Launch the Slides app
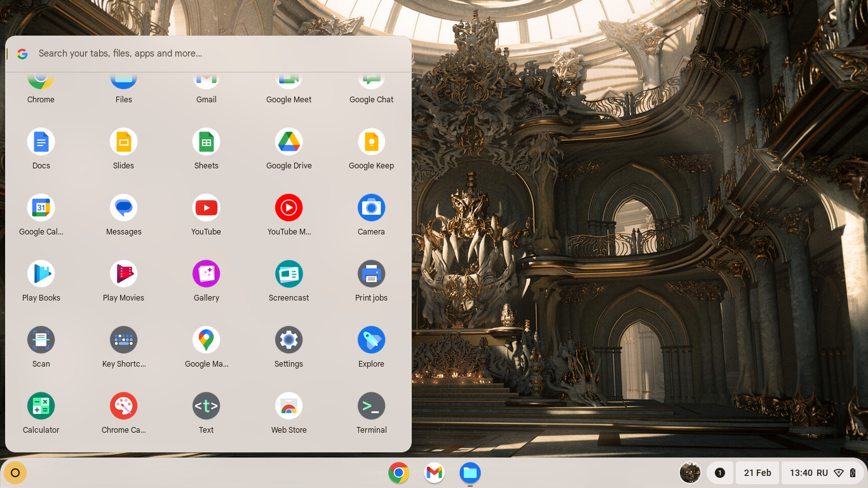 (x=124, y=142)
